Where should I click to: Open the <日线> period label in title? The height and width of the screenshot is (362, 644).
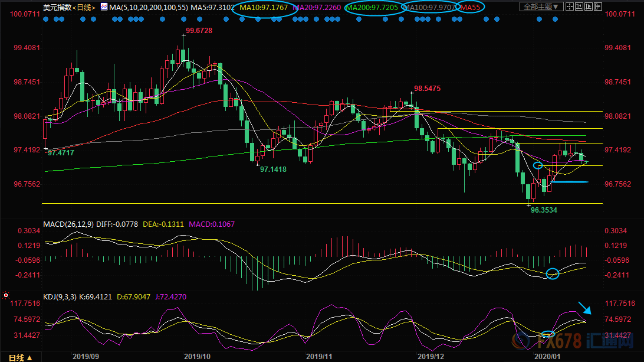85,7
